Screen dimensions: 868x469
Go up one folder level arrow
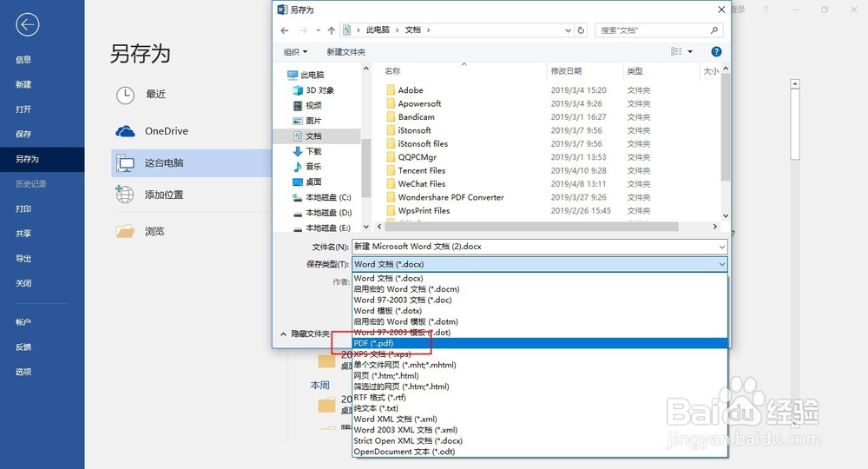(x=331, y=30)
